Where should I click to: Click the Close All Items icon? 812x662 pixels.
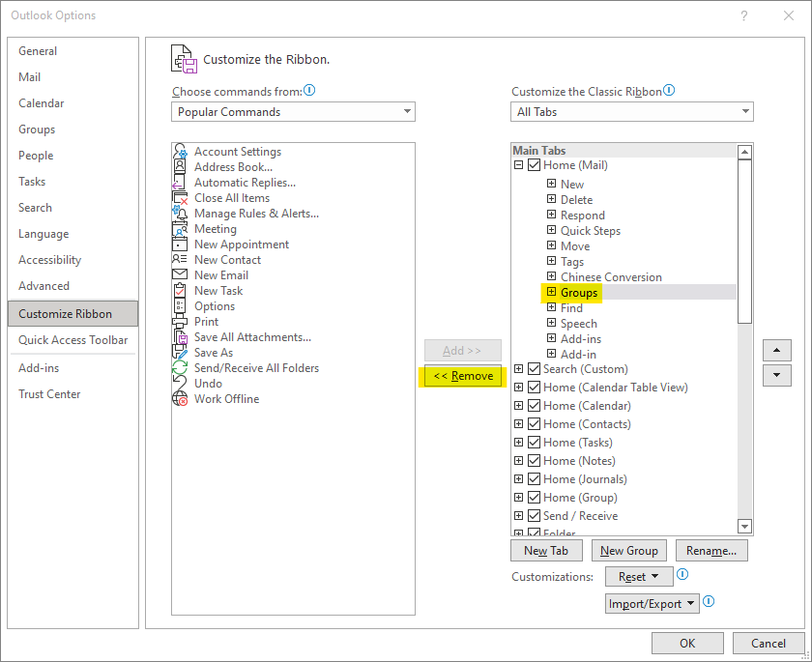click(180, 198)
